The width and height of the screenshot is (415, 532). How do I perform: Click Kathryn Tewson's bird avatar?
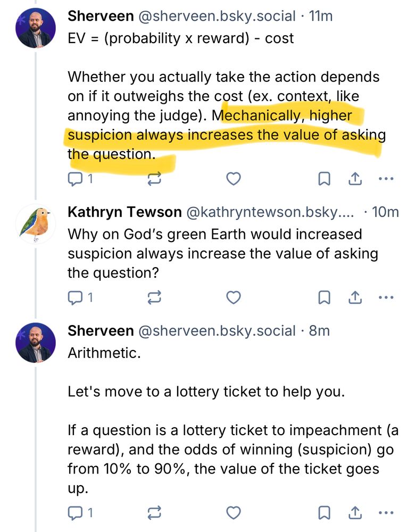pos(36,224)
